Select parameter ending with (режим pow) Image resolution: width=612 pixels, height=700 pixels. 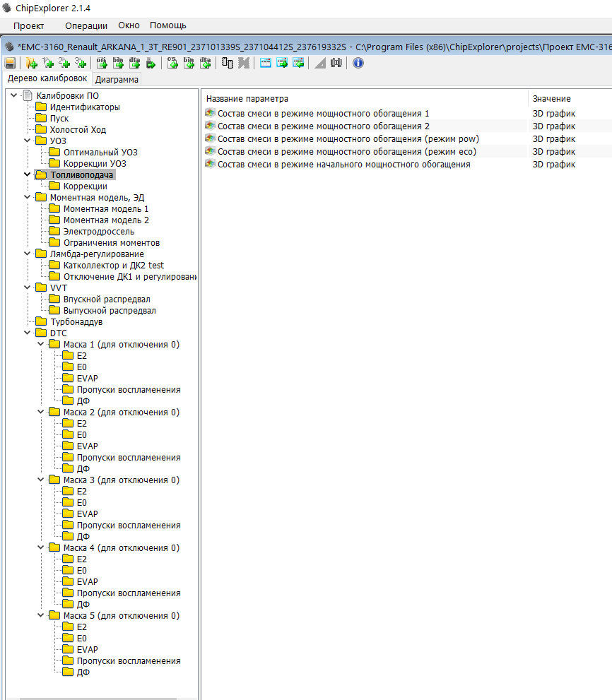click(x=348, y=139)
